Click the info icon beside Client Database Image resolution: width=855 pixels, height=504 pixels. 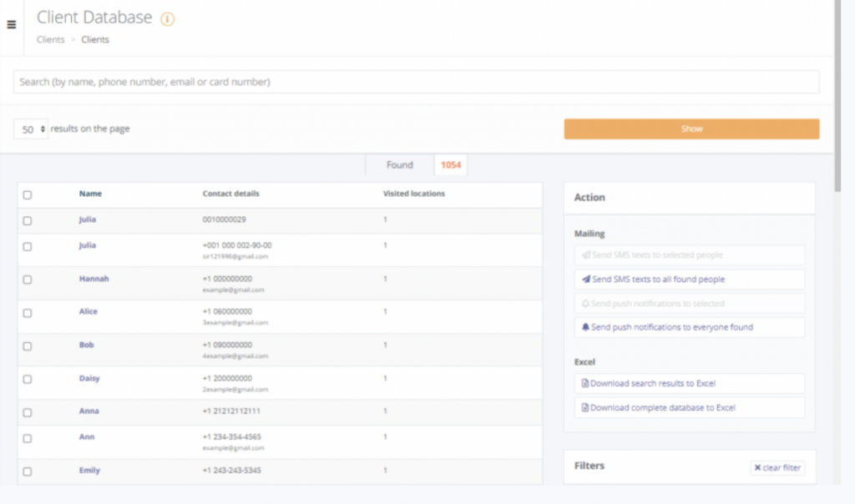pos(168,18)
